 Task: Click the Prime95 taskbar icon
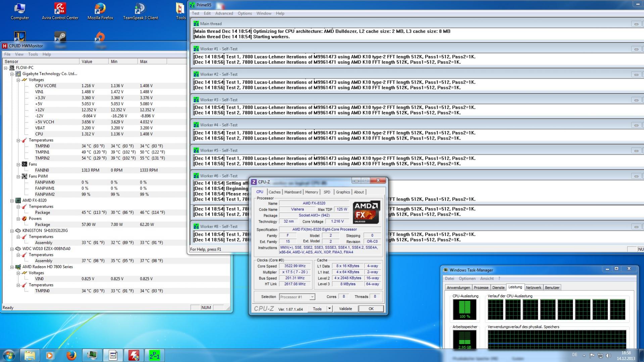point(154,355)
